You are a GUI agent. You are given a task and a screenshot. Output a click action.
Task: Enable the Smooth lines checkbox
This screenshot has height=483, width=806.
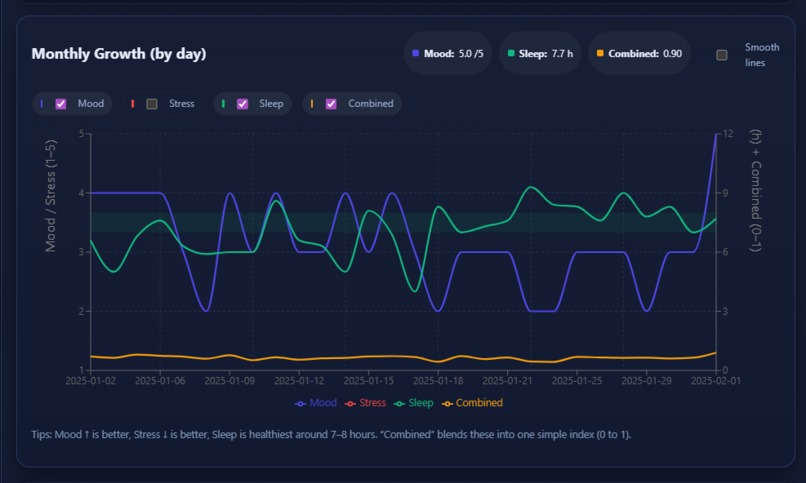(x=722, y=55)
